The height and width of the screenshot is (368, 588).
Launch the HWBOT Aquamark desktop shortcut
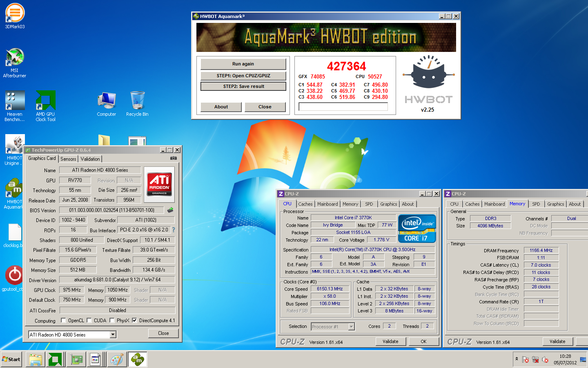pyautogui.click(x=13, y=194)
